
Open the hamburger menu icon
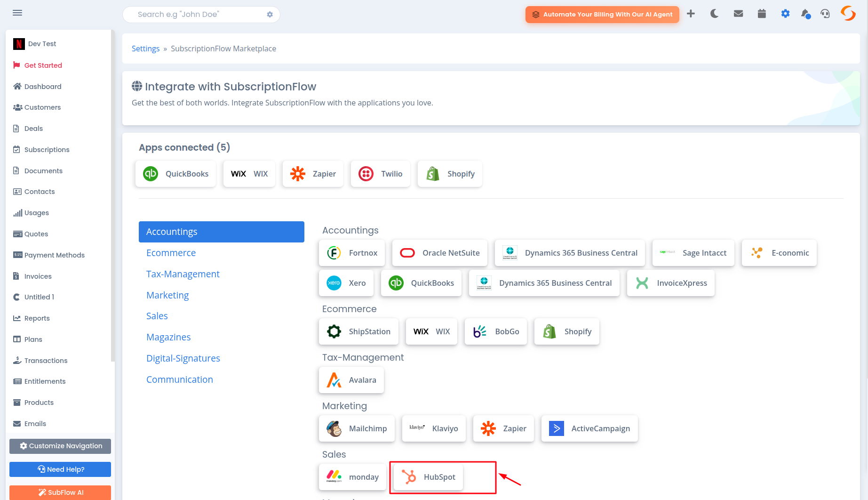[x=17, y=13]
